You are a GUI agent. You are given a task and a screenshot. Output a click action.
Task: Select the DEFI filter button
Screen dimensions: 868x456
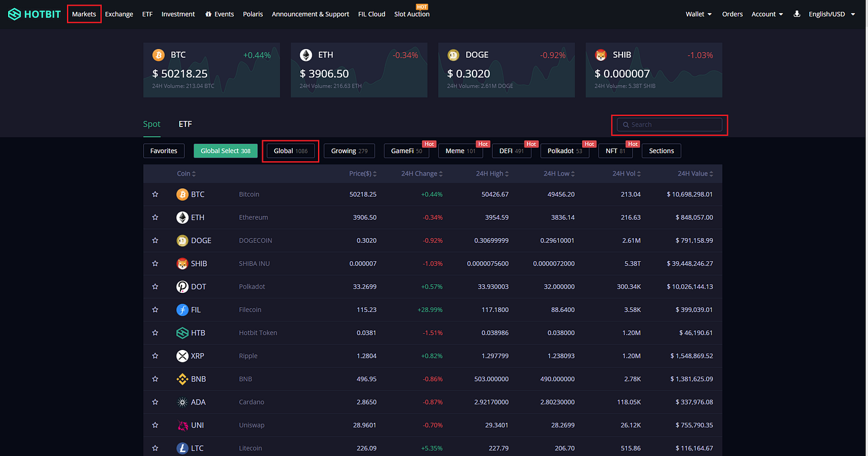tap(511, 151)
